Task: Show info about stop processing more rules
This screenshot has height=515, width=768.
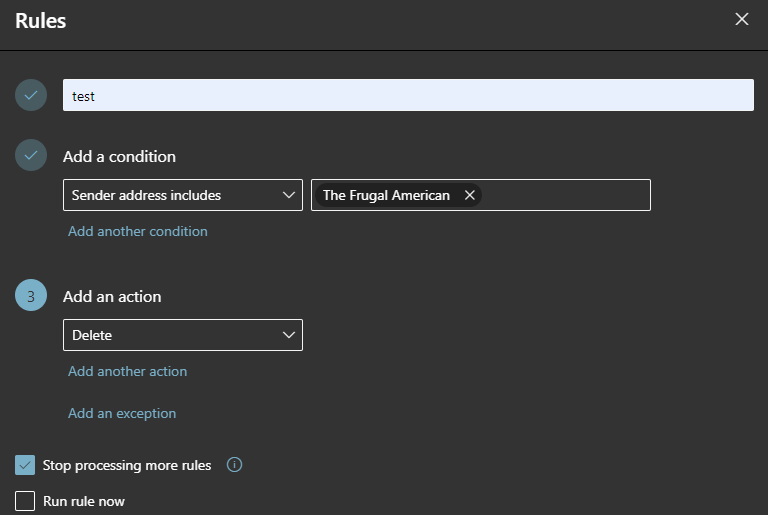Action: [234, 465]
